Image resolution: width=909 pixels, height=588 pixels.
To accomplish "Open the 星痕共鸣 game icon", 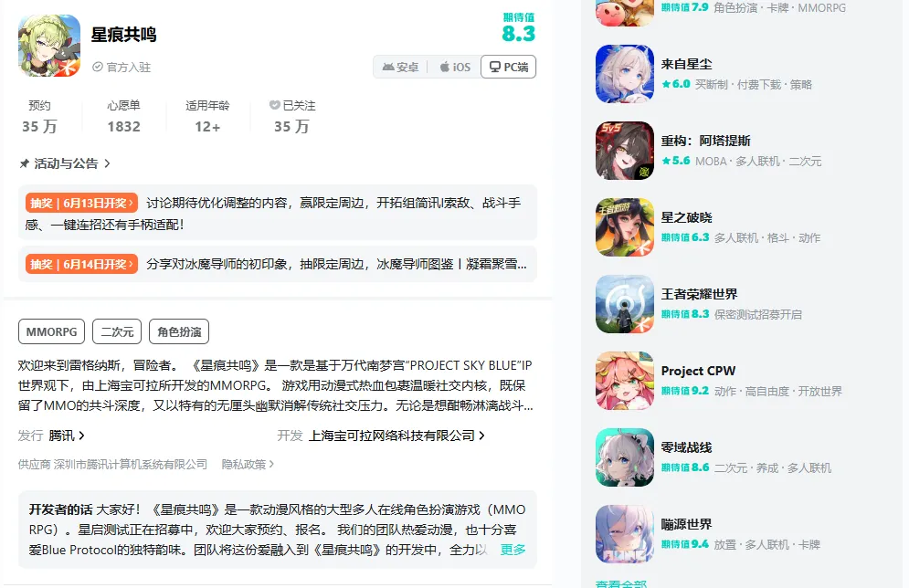I will 49,46.
